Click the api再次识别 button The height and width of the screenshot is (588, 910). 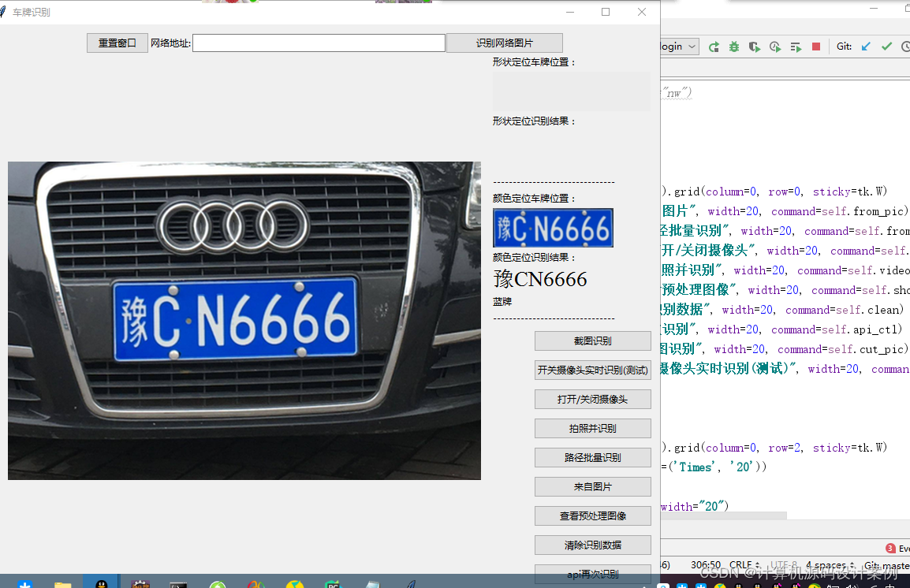click(x=592, y=574)
